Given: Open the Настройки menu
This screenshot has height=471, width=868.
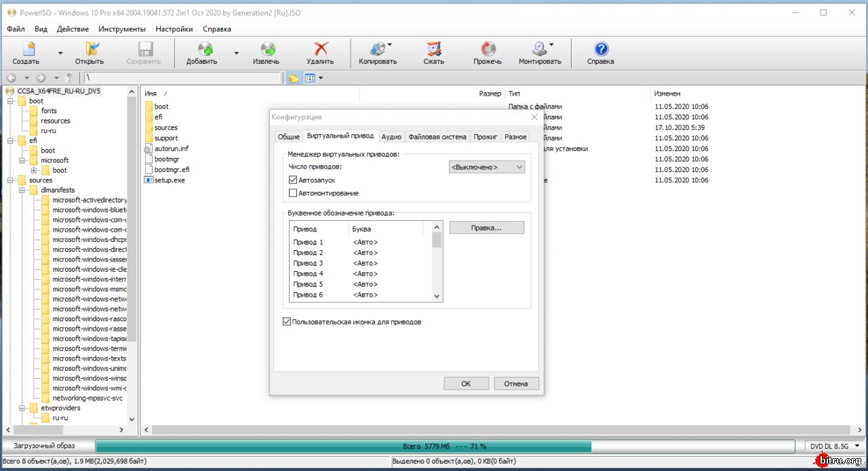Looking at the screenshot, I should coord(174,29).
